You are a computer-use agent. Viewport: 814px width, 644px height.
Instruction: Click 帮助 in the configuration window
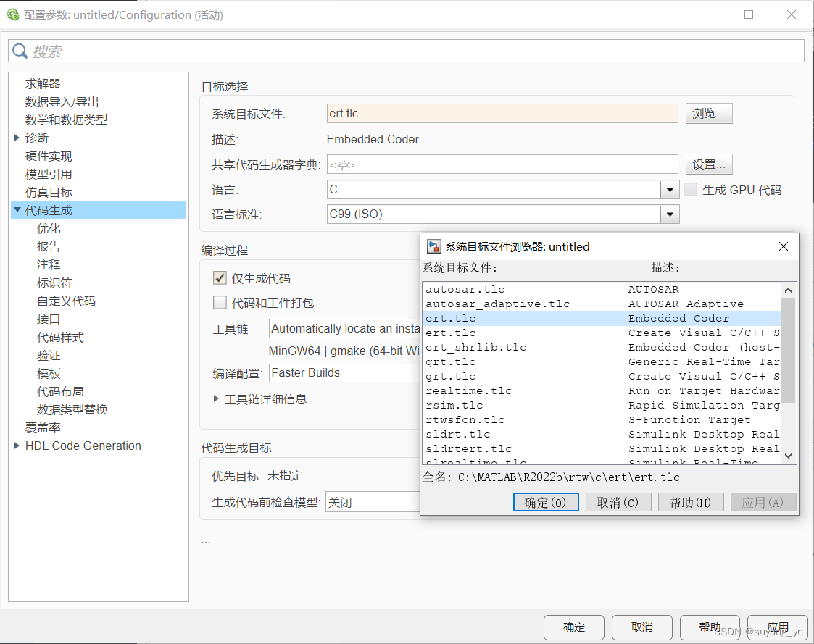(710, 627)
